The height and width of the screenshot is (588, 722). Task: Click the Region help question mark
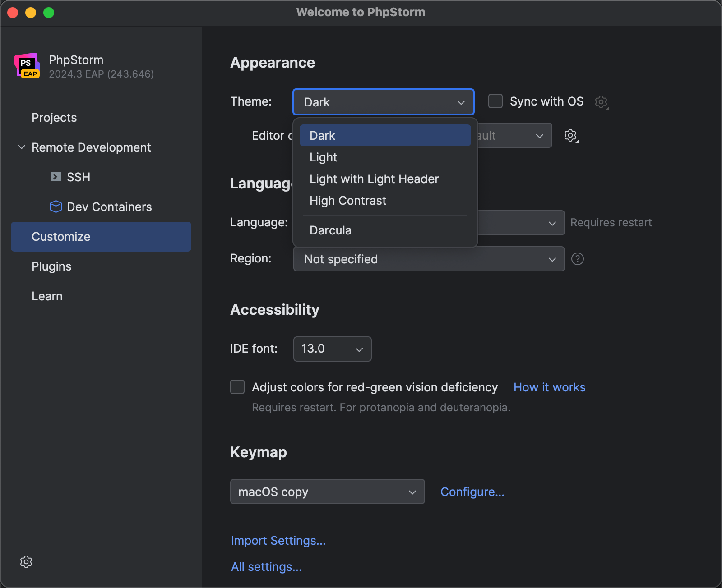(578, 258)
